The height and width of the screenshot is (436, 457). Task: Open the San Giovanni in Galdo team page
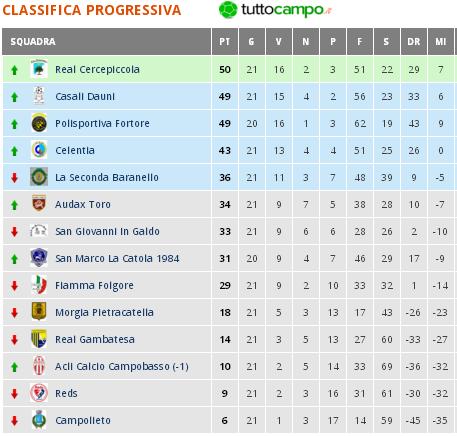click(107, 231)
